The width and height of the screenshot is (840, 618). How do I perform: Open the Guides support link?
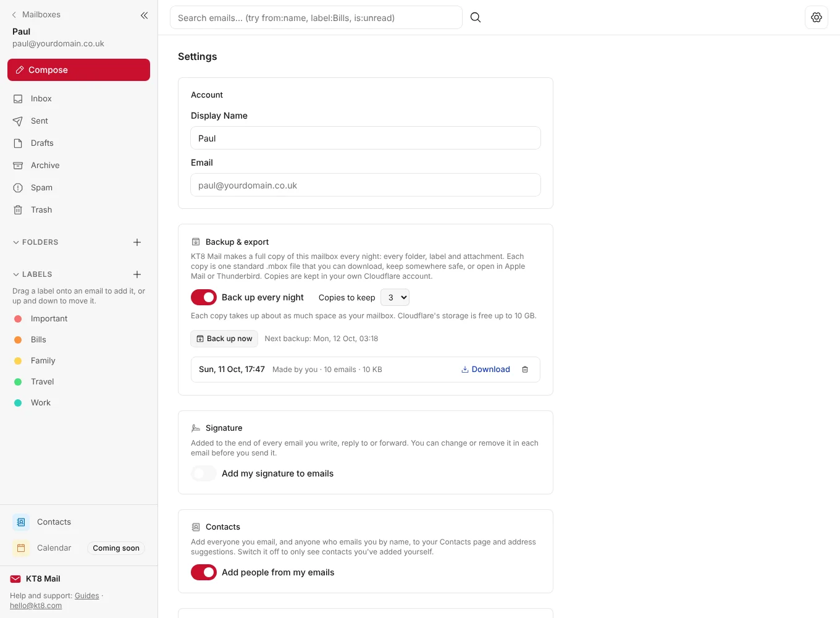(86, 596)
